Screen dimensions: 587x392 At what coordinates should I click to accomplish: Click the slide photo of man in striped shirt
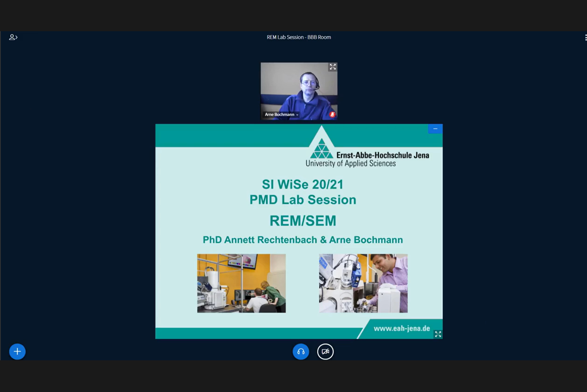(363, 283)
